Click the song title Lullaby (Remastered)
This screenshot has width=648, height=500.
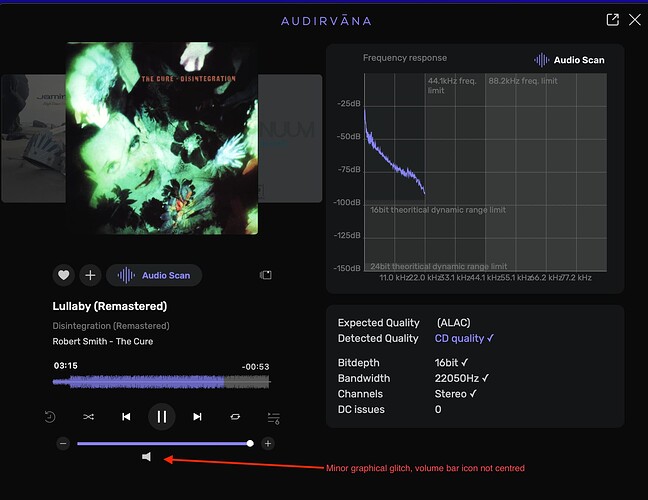tap(110, 306)
